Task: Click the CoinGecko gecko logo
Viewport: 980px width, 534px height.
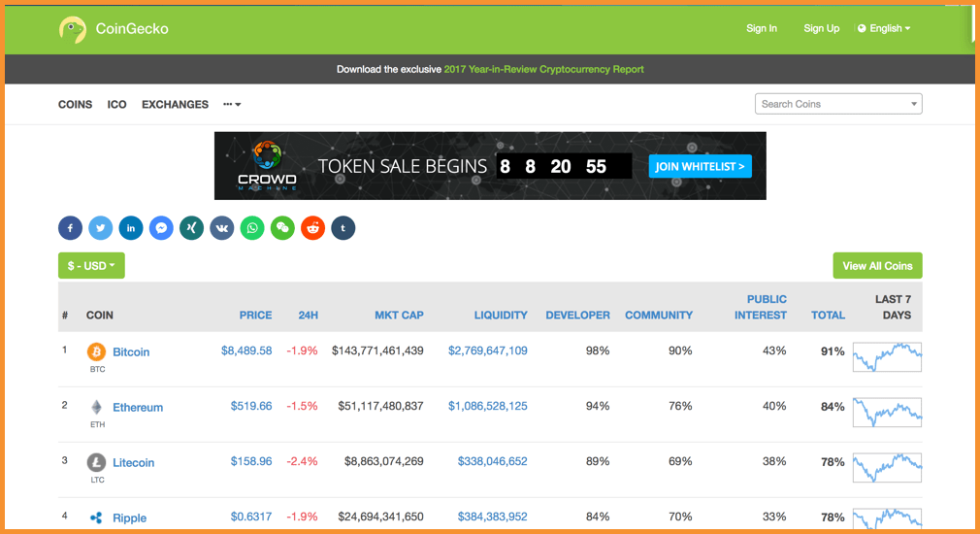Action: 73,29
